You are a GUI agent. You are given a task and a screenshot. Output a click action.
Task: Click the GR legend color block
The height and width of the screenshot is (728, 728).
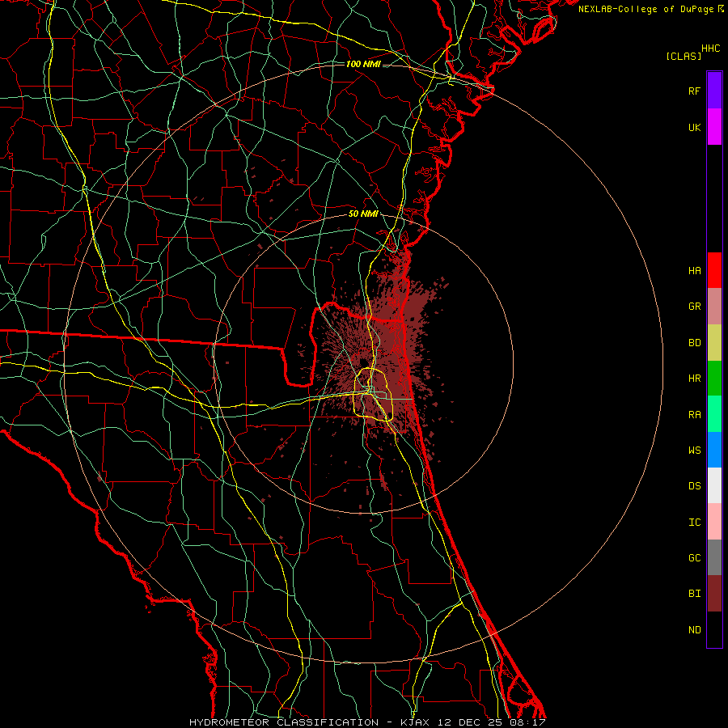(714, 307)
